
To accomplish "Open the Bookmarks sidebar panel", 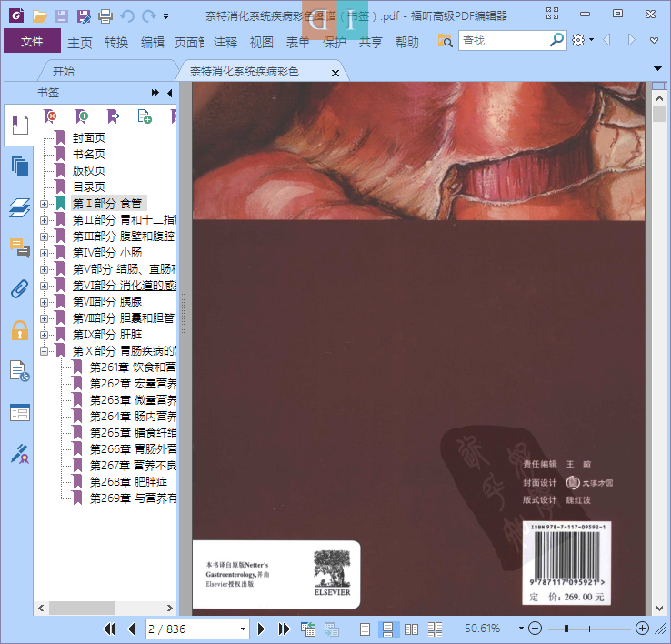I will click(x=20, y=125).
